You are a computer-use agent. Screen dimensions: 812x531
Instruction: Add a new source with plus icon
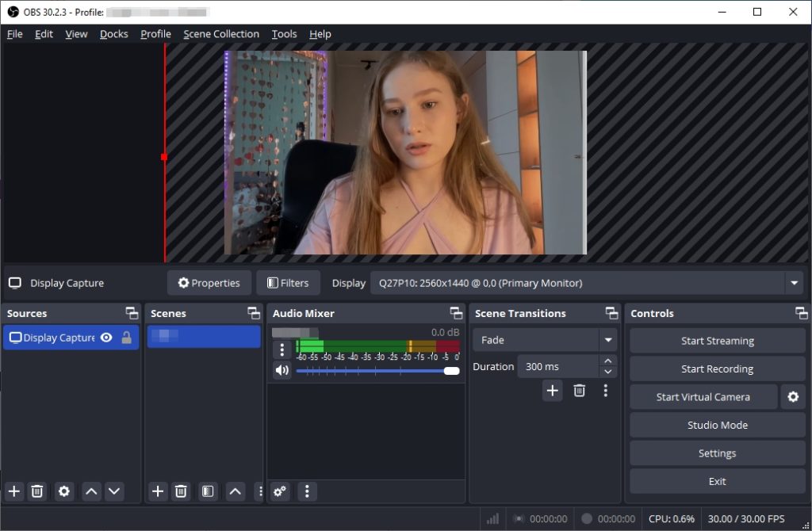(x=14, y=491)
